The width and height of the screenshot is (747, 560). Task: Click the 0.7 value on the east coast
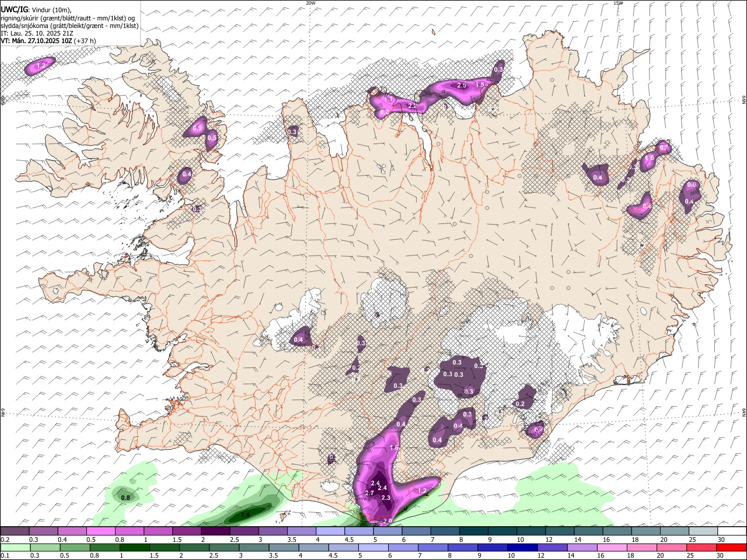[x=662, y=148]
